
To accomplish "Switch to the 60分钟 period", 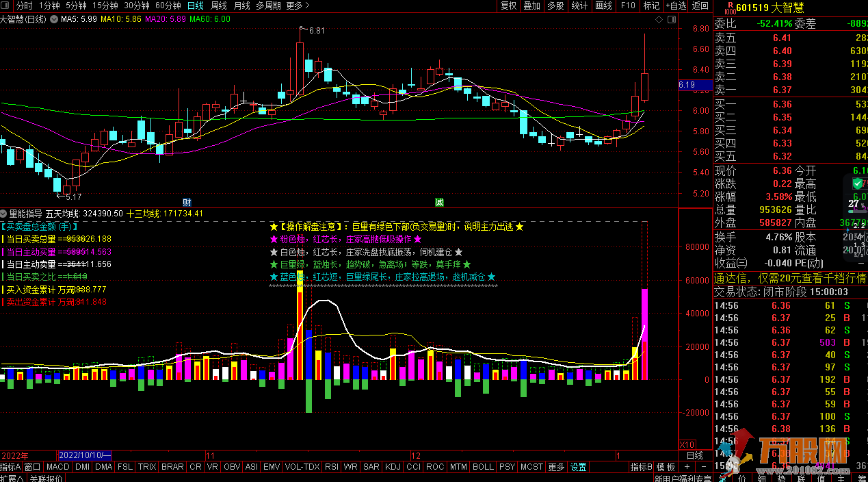I will (168, 5).
